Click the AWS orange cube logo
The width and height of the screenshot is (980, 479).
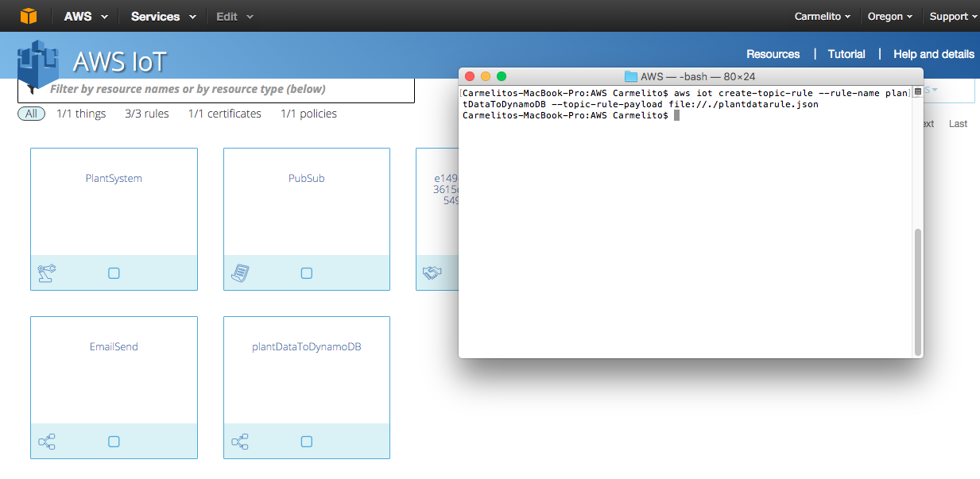pos(29,16)
